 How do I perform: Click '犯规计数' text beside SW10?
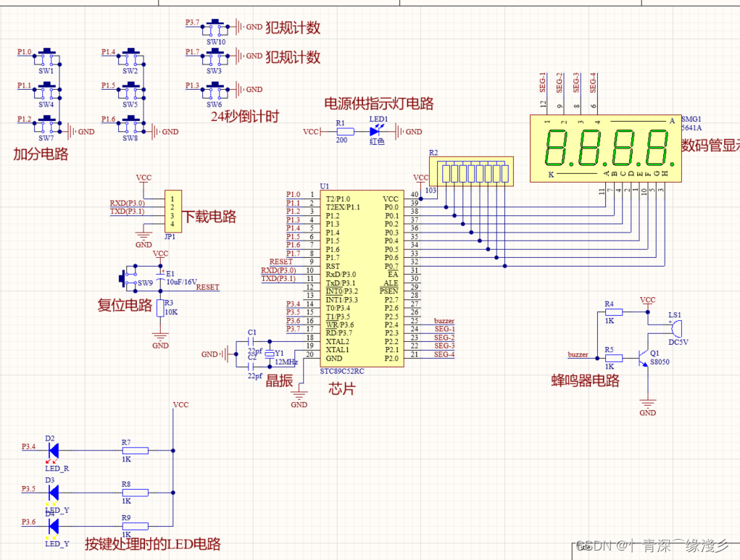tap(293, 28)
